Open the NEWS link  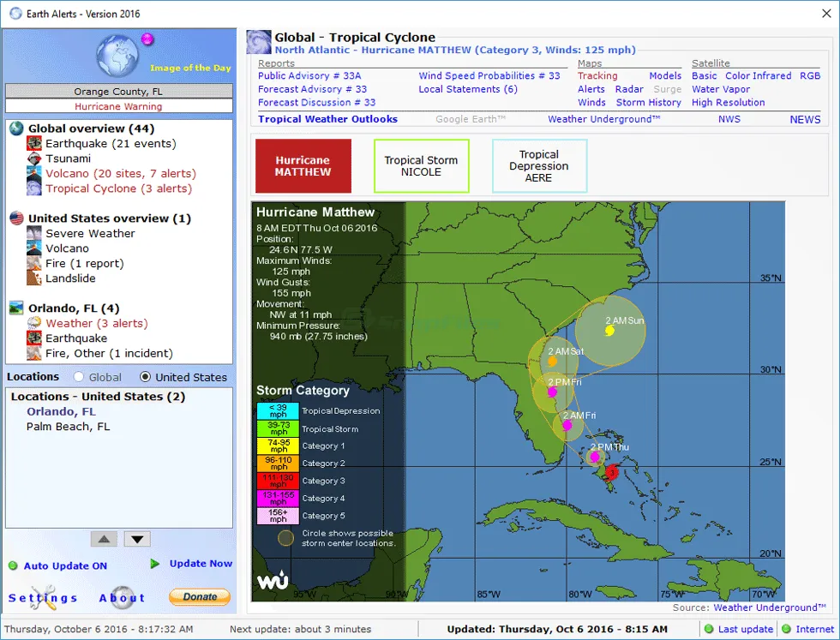pyautogui.click(x=805, y=119)
